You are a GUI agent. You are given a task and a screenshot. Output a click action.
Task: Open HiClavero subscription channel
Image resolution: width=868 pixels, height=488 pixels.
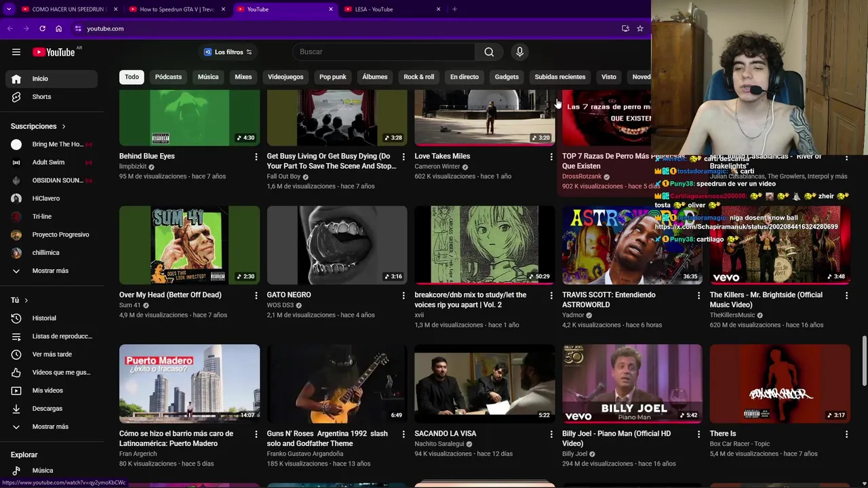52,199
